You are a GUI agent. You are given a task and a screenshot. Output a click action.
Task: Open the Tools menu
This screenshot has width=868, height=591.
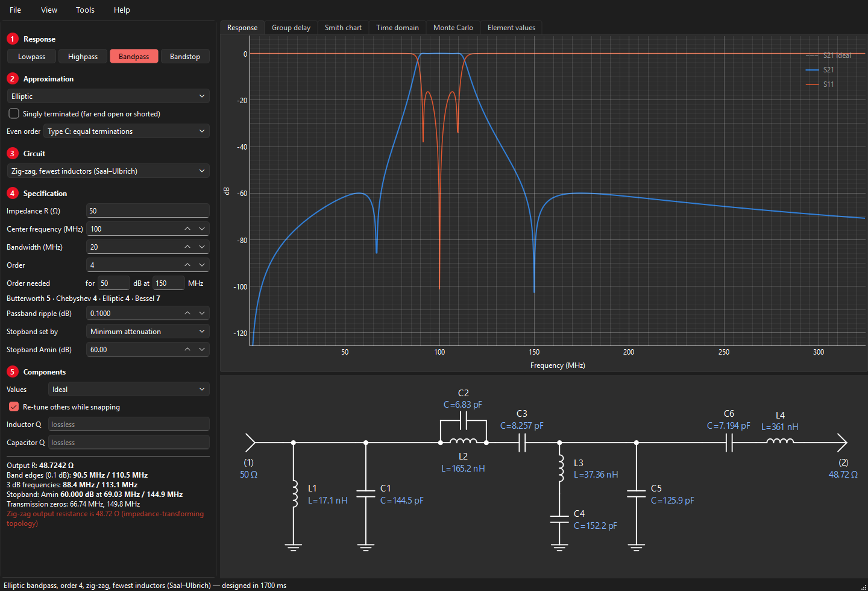click(x=85, y=10)
